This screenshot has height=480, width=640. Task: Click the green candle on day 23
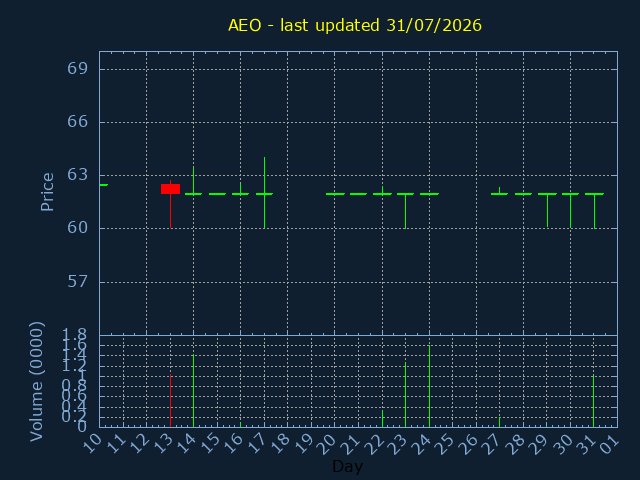[405, 211]
